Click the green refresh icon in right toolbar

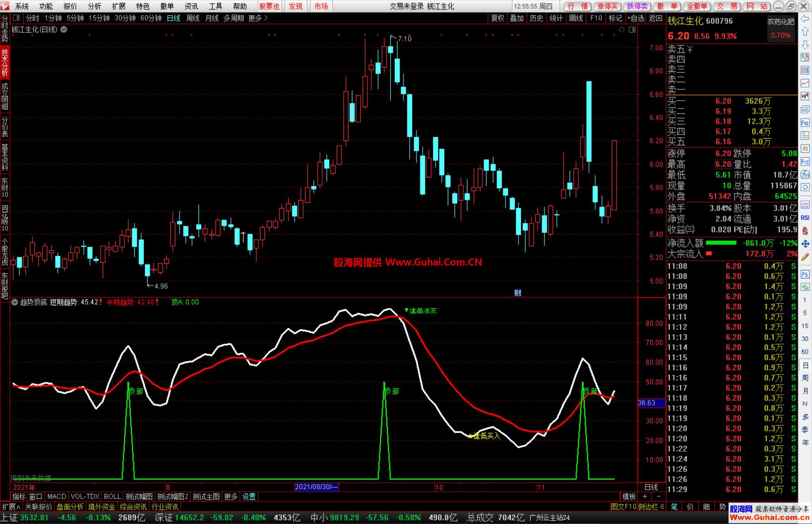point(805,287)
